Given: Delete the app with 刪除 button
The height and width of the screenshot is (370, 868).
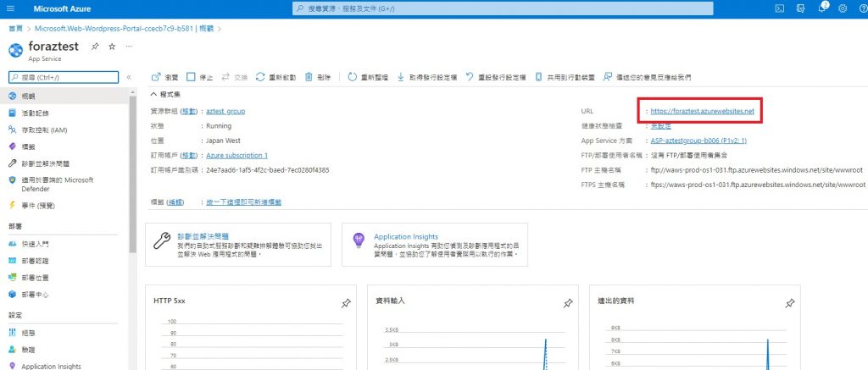Looking at the screenshot, I should (x=318, y=77).
